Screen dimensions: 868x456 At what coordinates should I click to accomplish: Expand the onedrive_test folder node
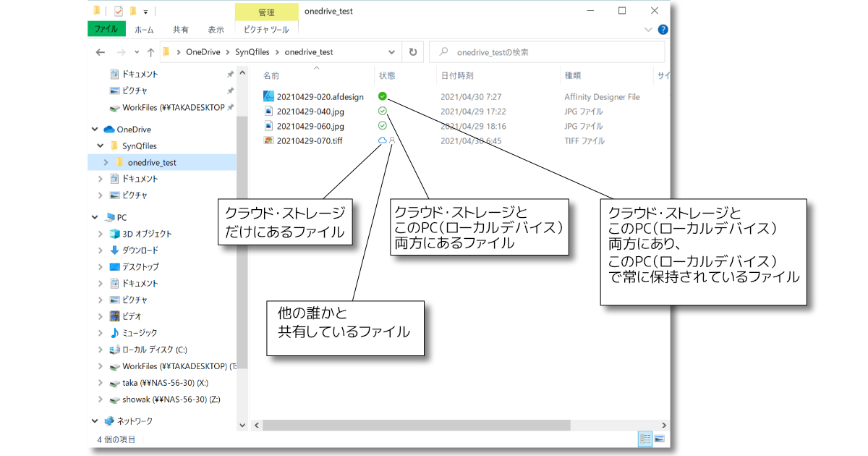click(106, 163)
